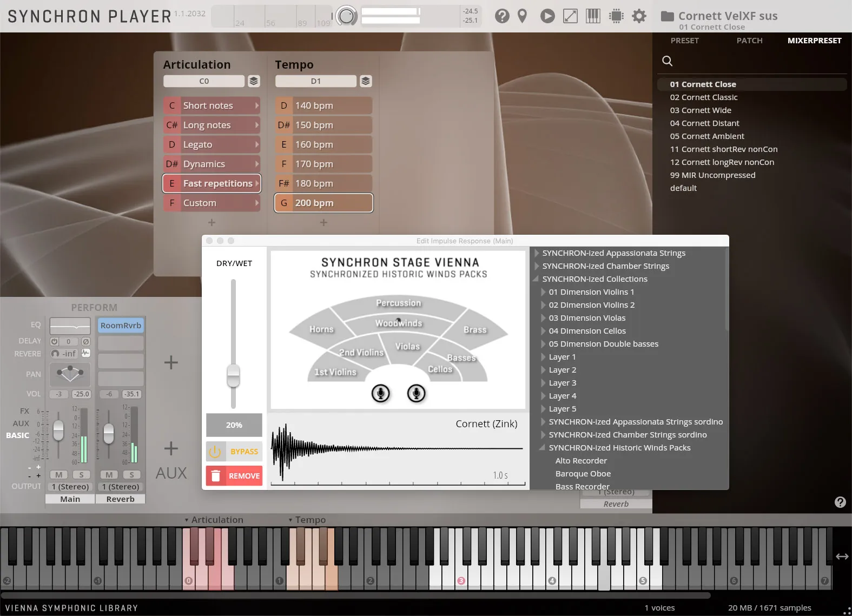Image resolution: width=852 pixels, height=616 pixels.
Task: Open settings gear in the top toolbar
Action: pyautogui.click(x=639, y=16)
